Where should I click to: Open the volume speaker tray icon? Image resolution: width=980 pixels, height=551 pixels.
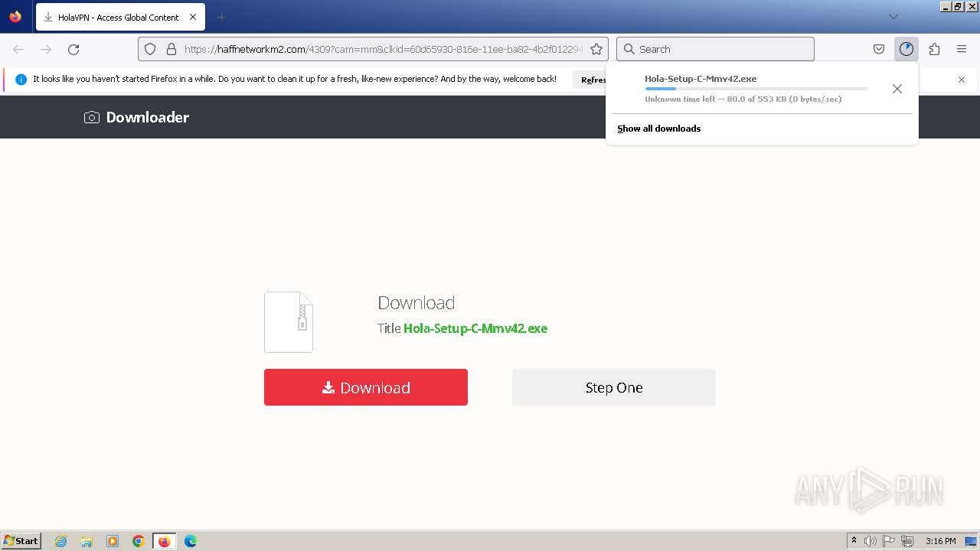[x=871, y=541]
